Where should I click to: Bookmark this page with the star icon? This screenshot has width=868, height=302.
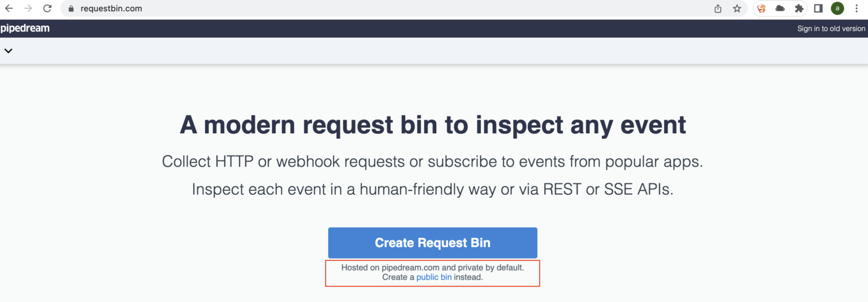[x=737, y=8]
